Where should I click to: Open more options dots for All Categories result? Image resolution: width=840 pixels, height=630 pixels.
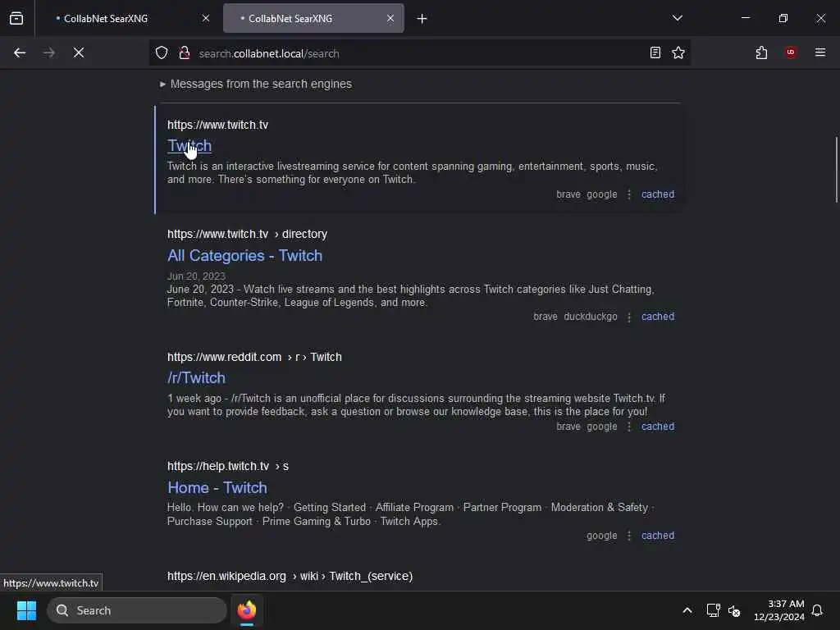click(629, 317)
